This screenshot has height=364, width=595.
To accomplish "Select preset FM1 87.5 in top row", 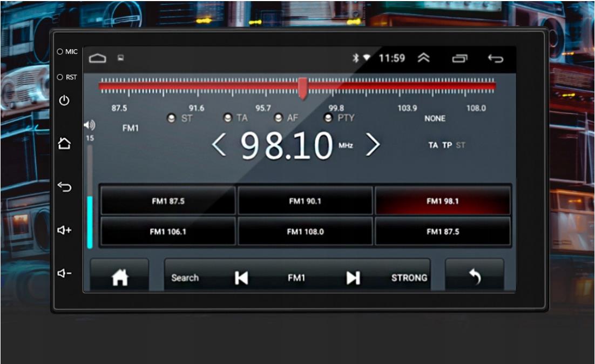I will (x=168, y=201).
